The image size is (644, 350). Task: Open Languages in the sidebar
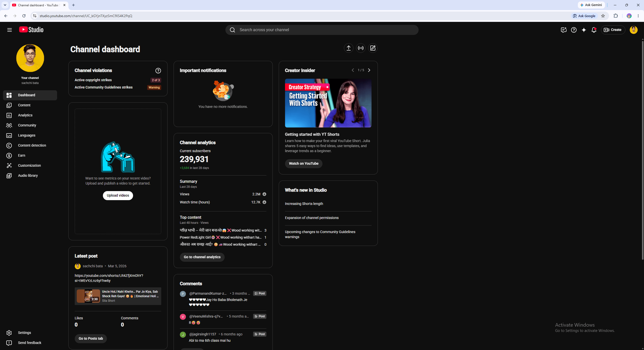click(30, 136)
